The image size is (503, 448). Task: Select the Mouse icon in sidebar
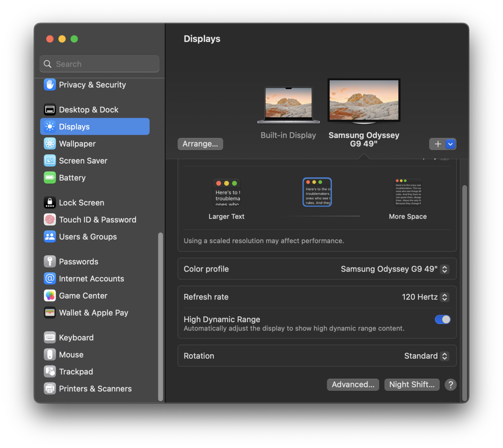point(50,354)
